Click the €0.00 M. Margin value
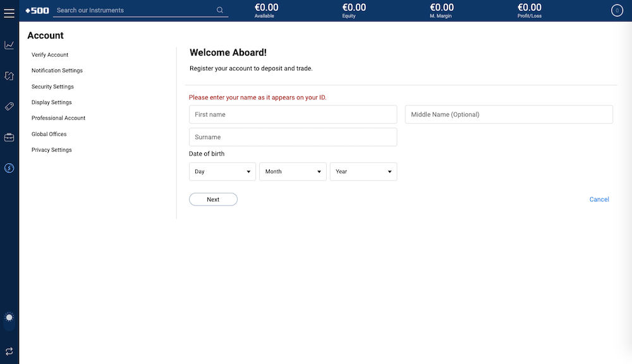The image size is (632, 364). point(442,8)
